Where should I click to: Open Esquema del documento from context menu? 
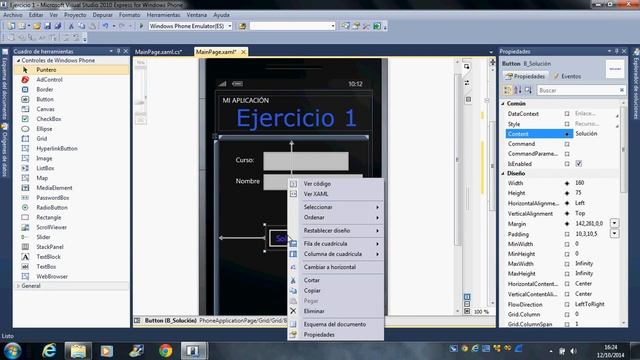336,324
